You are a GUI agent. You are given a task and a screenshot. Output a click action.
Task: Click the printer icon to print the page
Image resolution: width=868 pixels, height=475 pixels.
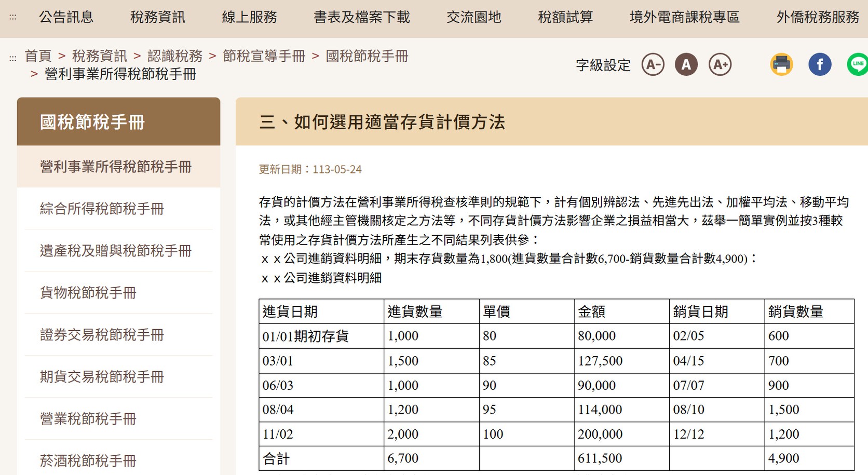(x=781, y=65)
